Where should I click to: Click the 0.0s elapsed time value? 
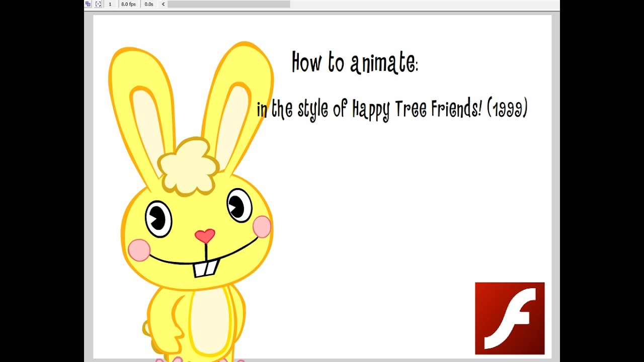tap(149, 4)
